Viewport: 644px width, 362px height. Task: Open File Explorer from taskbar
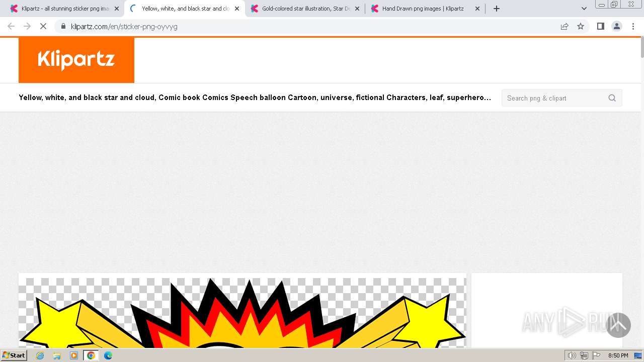click(x=57, y=355)
